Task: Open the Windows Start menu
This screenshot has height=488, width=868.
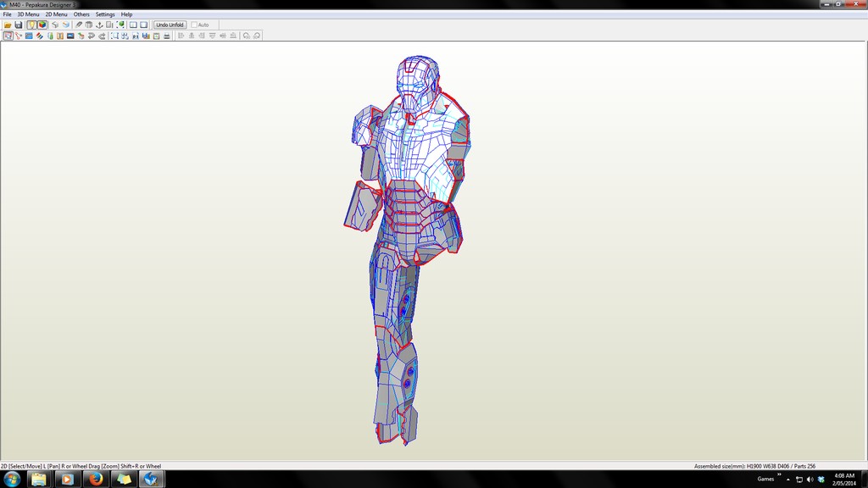Action: pyautogui.click(x=12, y=480)
